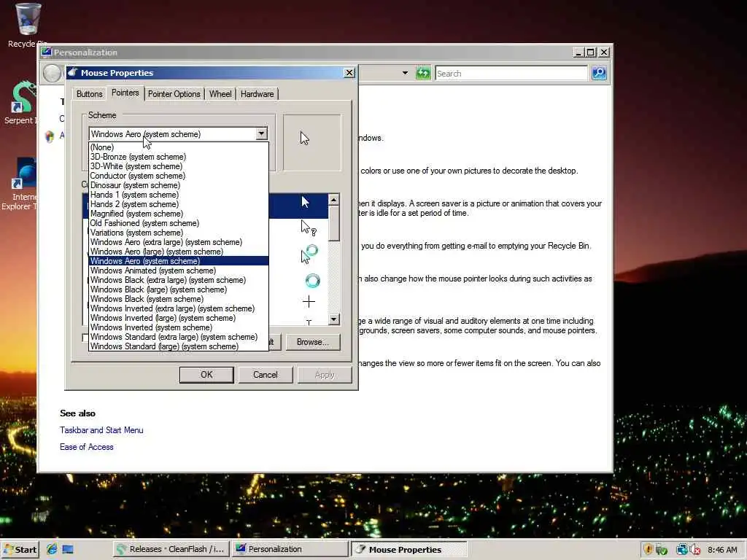Choose Variations scheme
This screenshot has width=747, height=560.
(x=179, y=233)
